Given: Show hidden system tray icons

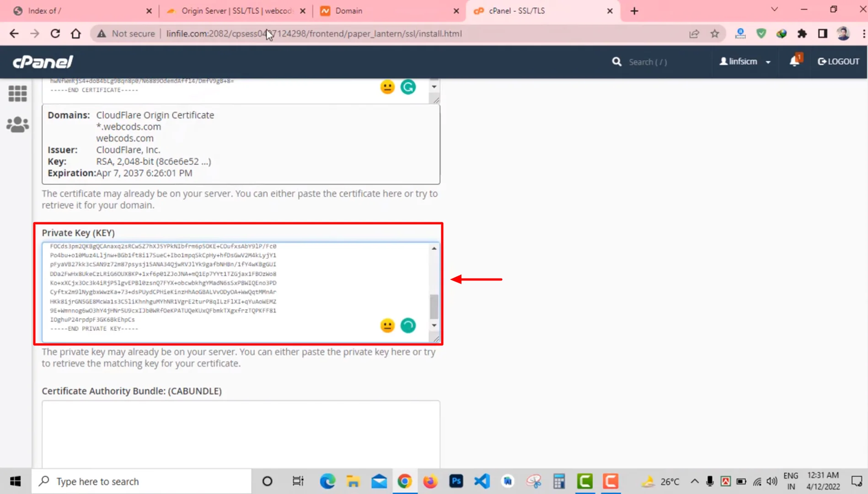Looking at the screenshot, I should click(694, 481).
